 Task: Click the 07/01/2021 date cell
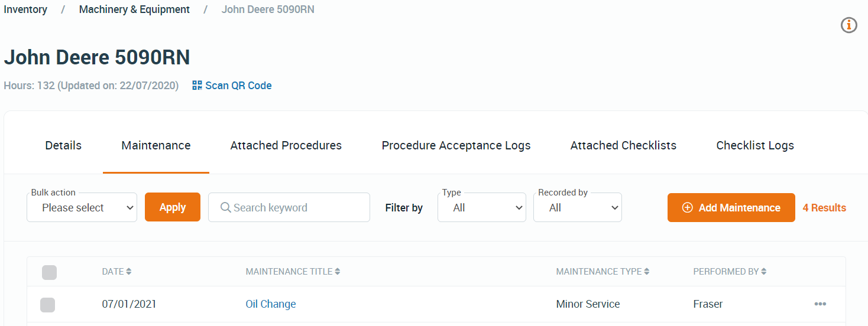click(x=129, y=304)
